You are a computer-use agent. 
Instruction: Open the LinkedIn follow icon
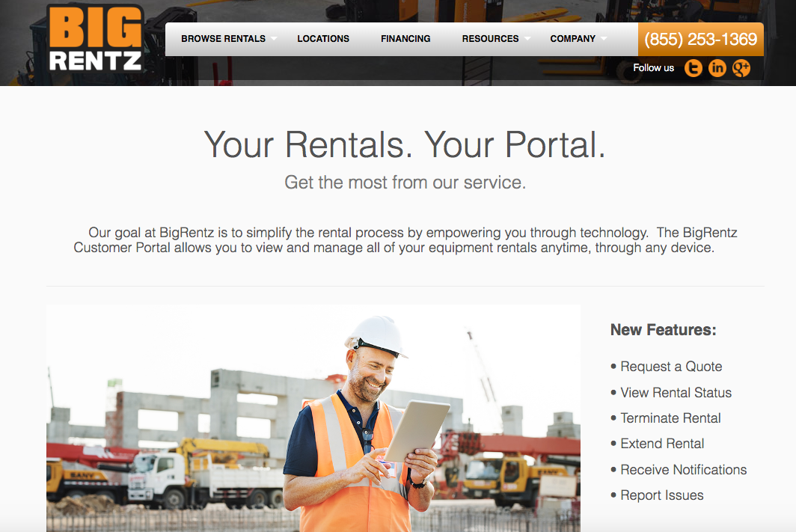click(717, 67)
